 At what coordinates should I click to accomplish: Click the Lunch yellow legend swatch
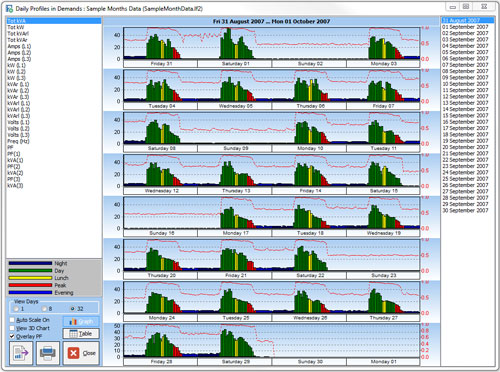click(30, 278)
